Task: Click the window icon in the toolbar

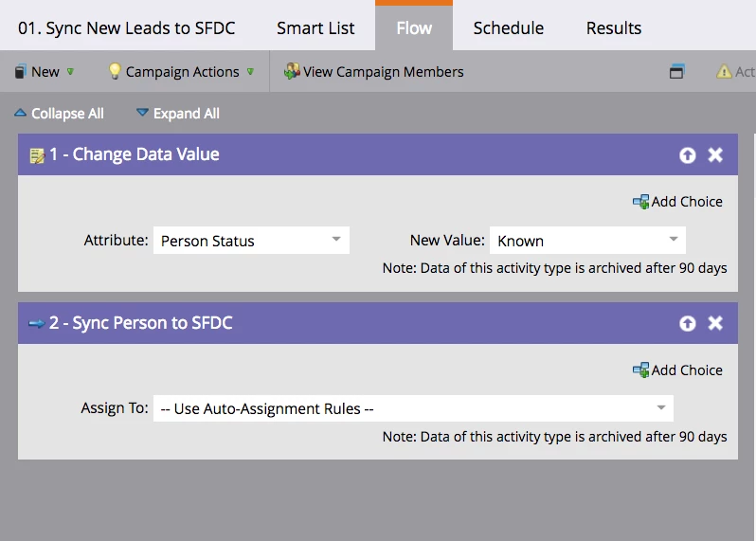Action: click(676, 72)
